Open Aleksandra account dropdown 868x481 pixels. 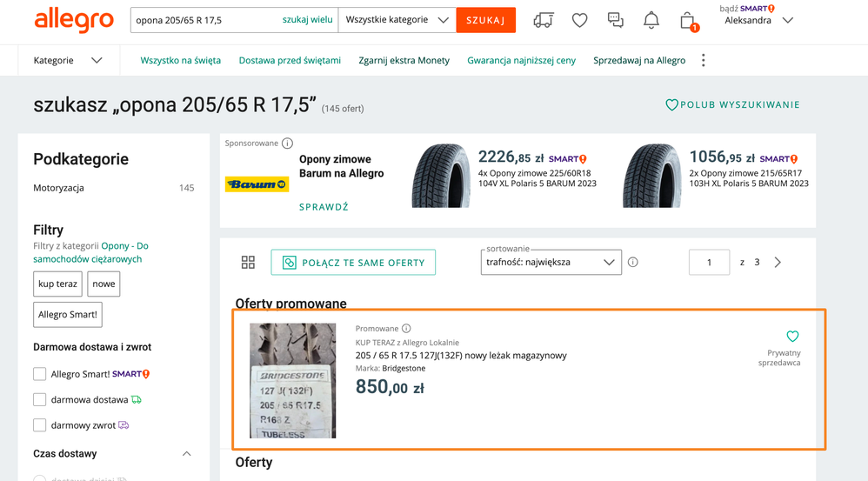click(x=759, y=21)
